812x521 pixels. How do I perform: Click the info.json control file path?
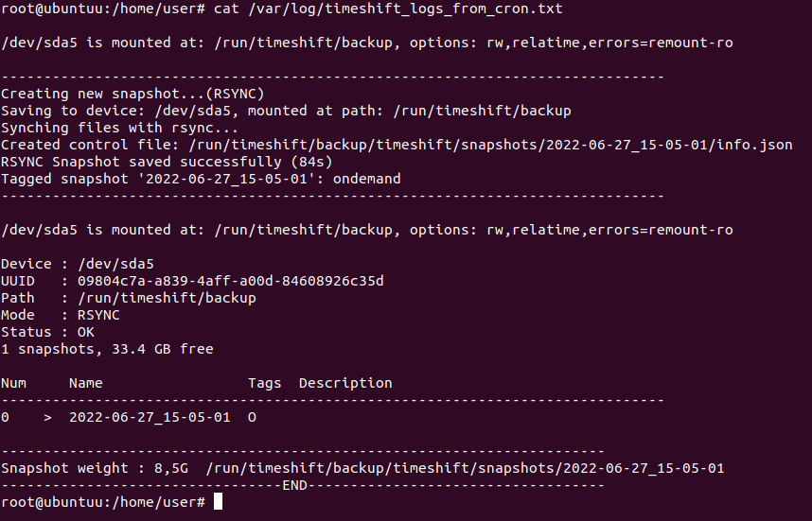(492, 145)
